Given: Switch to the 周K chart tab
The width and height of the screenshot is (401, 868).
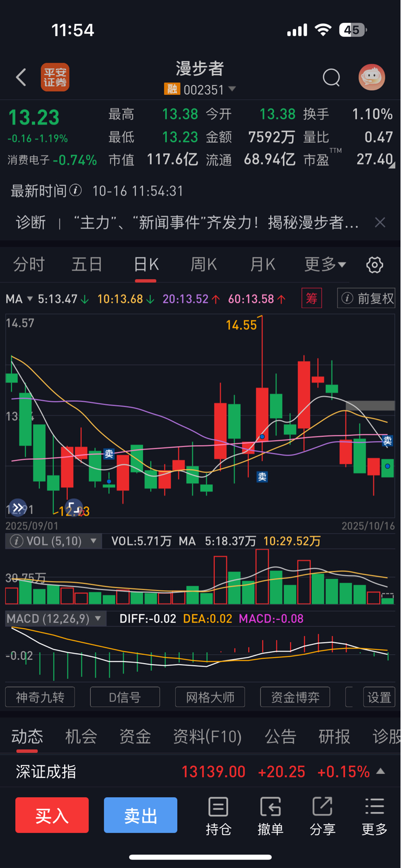Looking at the screenshot, I should point(204,264).
